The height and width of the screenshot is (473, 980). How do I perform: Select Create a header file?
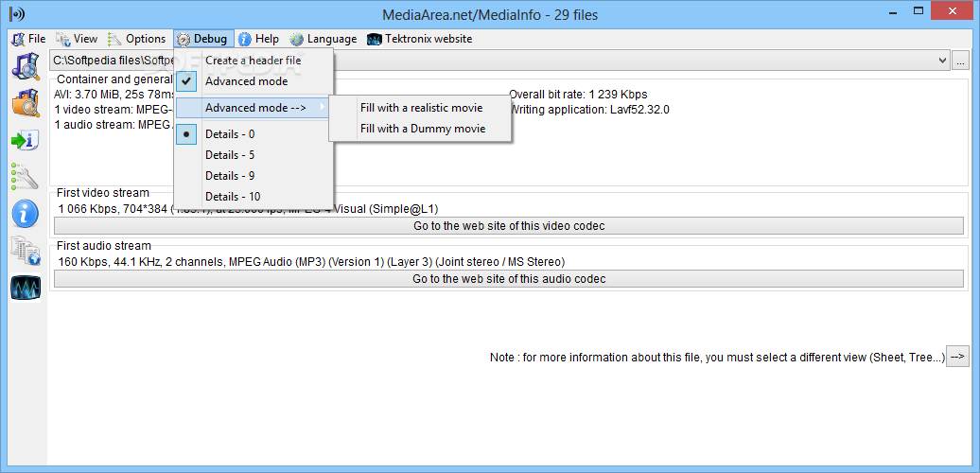(254, 61)
